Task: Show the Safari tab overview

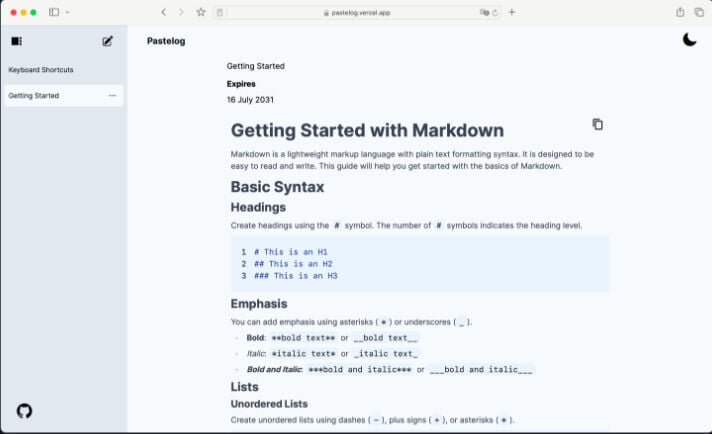Action: (x=699, y=12)
